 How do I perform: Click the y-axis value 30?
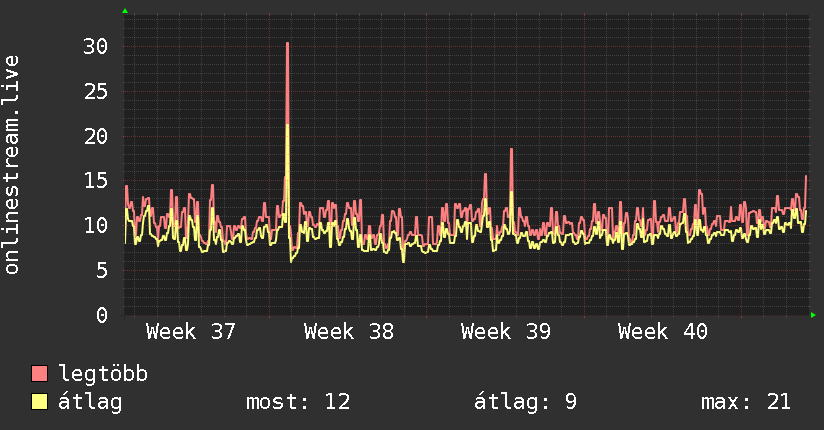(x=96, y=47)
